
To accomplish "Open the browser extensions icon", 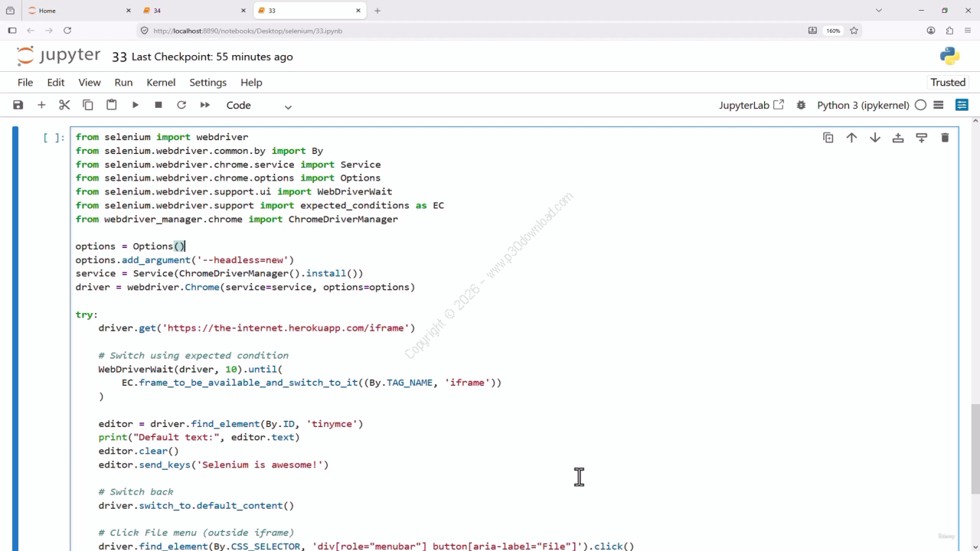I will [949, 31].
